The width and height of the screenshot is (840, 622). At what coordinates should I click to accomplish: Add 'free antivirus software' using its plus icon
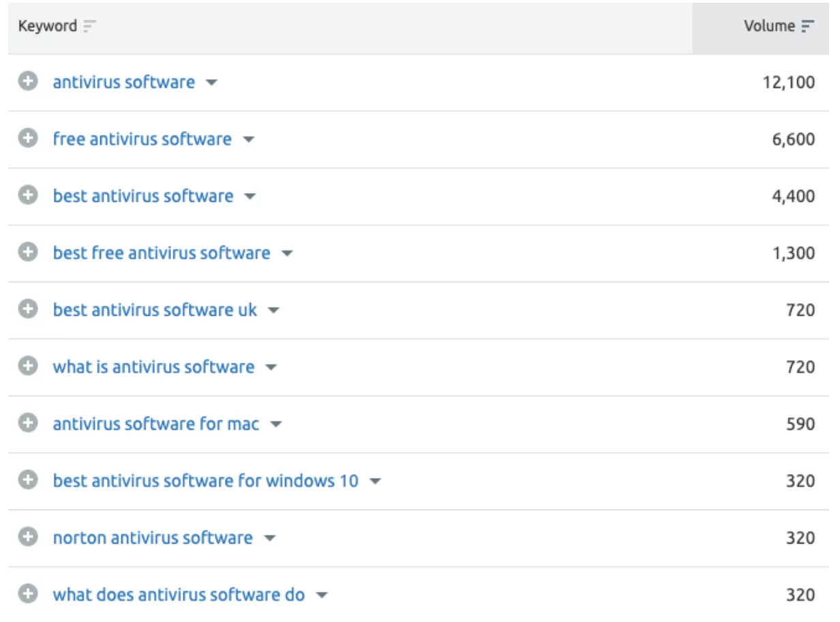point(28,139)
